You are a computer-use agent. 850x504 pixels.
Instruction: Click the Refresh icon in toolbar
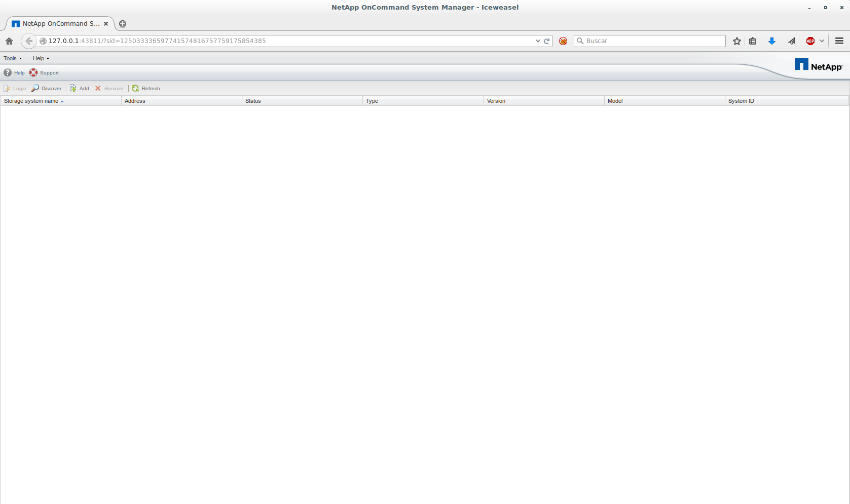pyautogui.click(x=135, y=88)
